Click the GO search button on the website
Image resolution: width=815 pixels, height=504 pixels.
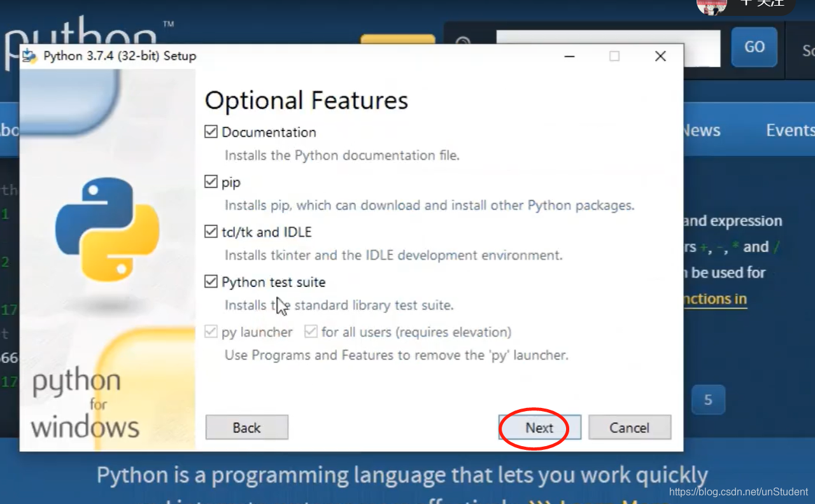click(755, 47)
